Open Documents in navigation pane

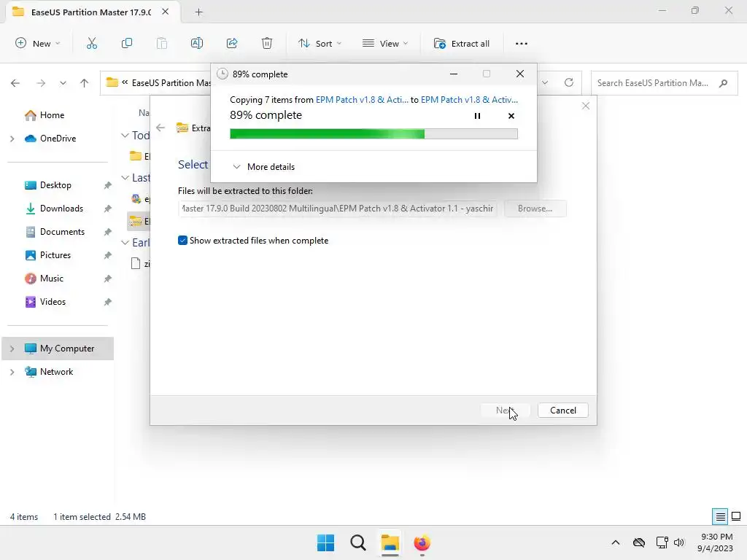coord(62,232)
